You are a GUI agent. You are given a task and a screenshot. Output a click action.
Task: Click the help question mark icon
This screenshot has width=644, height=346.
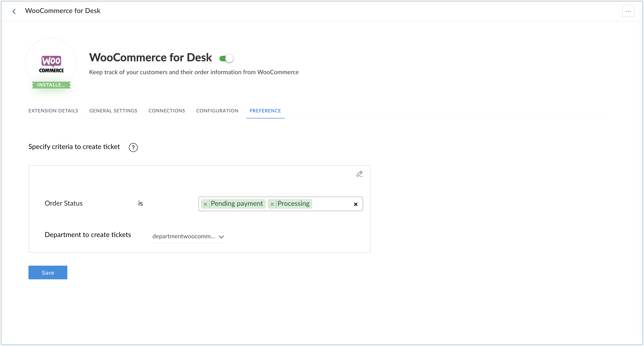coord(133,147)
